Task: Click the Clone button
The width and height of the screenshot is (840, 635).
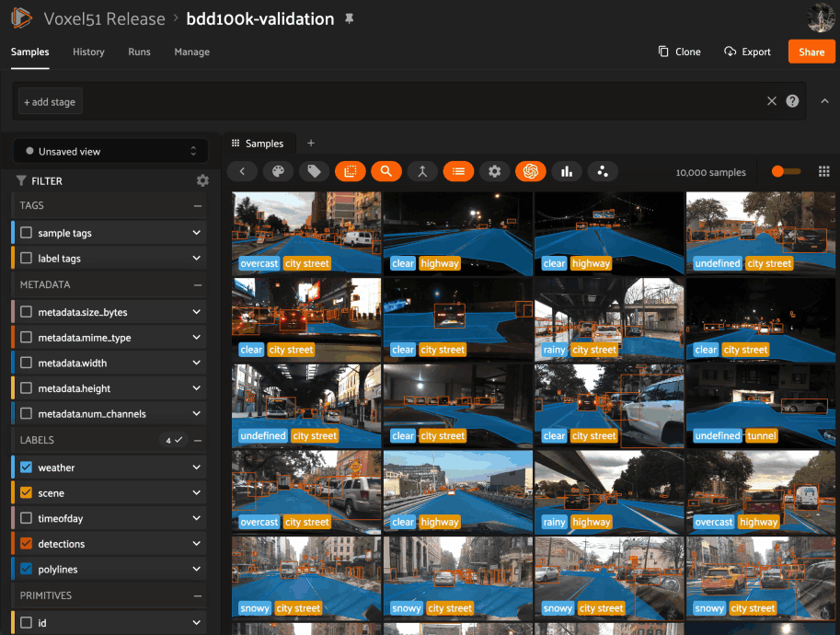Action: click(x=679, y=52)
